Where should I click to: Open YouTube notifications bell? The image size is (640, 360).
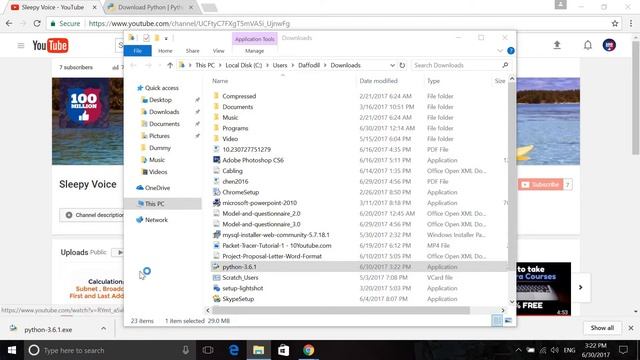pyautogui.click(x=587, y=45)
